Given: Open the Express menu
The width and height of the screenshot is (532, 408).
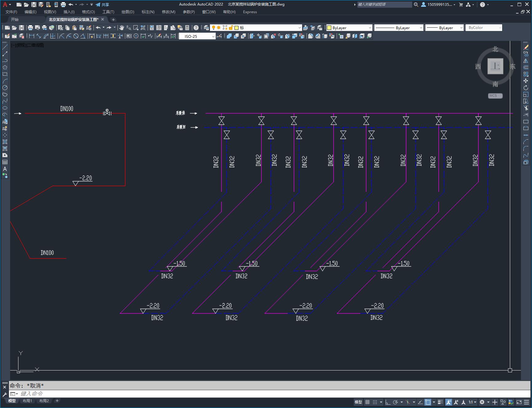Looking at the screenshot, I should pyautogui.click(x=250, y=12).
